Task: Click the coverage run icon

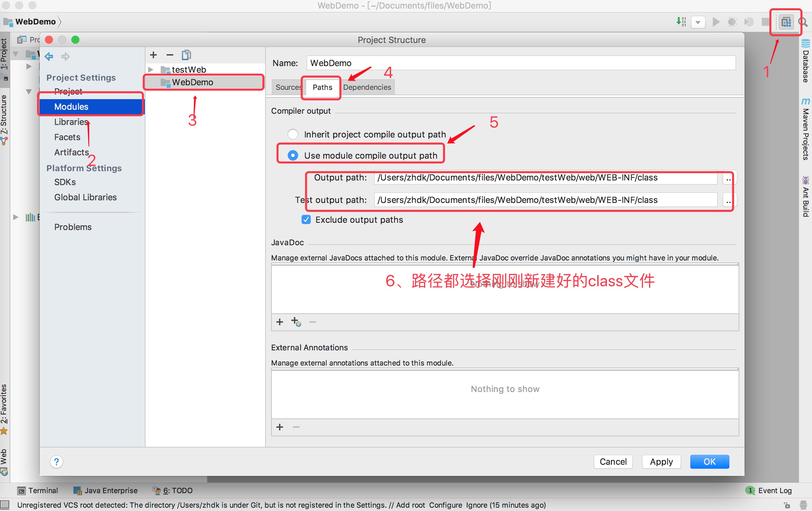Action: pyautogui.click(x=749, y=22)
